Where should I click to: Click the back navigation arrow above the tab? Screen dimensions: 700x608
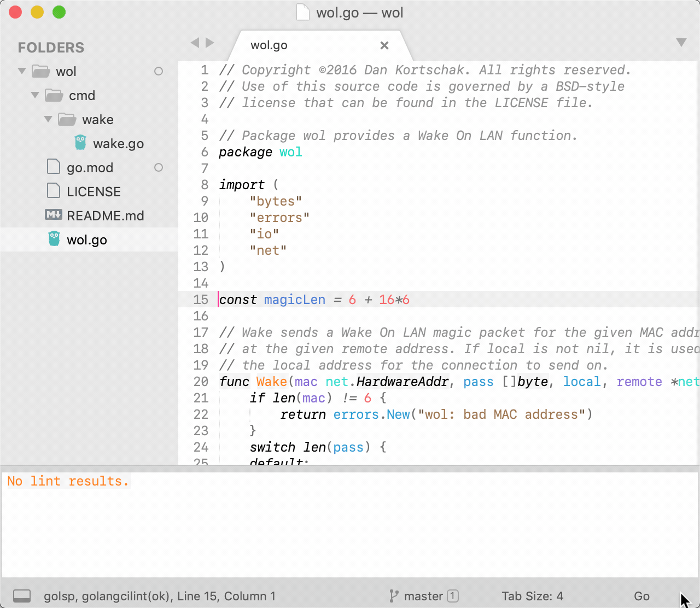tap(195, 42)
